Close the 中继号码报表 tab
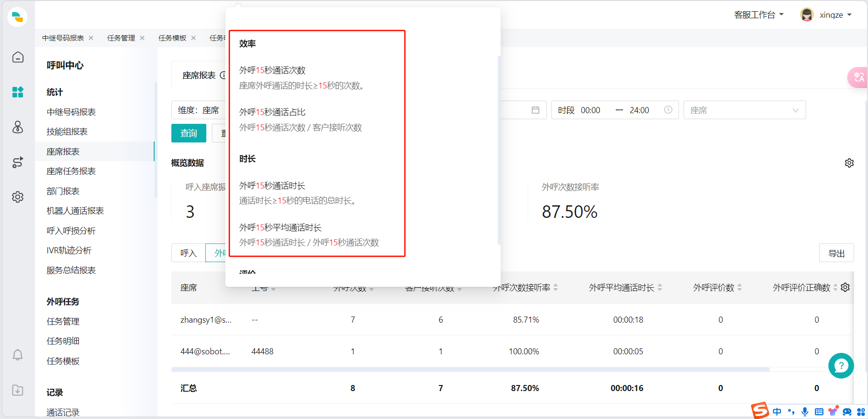This screenshot has width=868, height=419. pyautogui.click(x=91, y=38)
